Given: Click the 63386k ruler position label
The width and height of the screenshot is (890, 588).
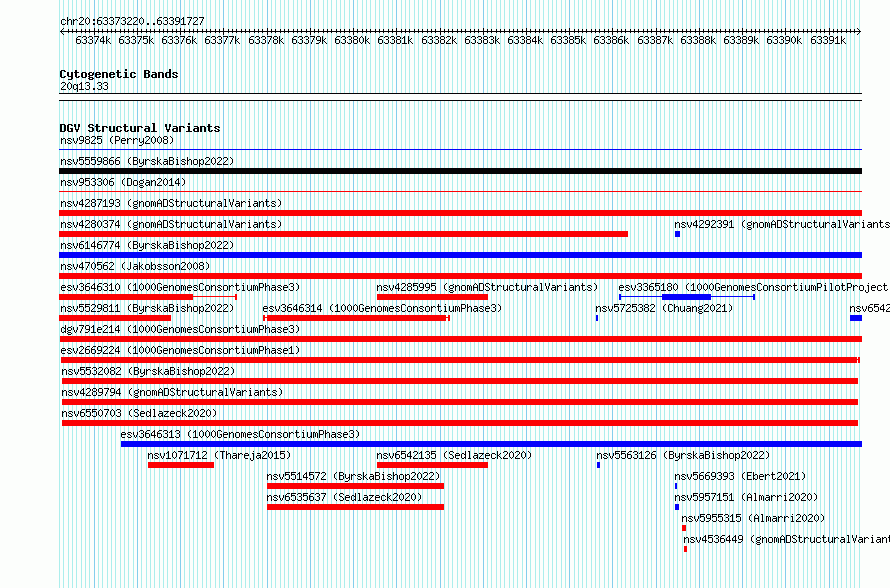Looking at the screenshot, I should click(x=611, y=40).
